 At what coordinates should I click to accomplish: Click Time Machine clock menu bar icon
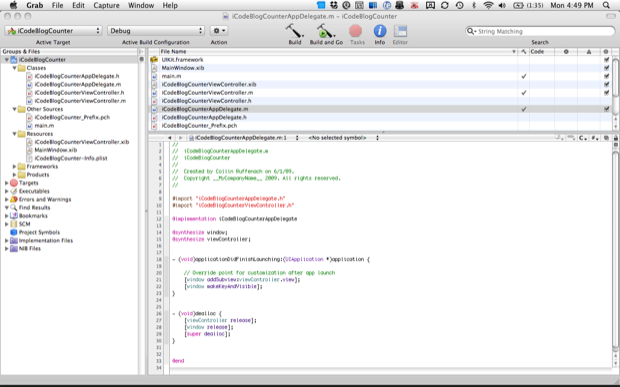(x=459, y=5)
